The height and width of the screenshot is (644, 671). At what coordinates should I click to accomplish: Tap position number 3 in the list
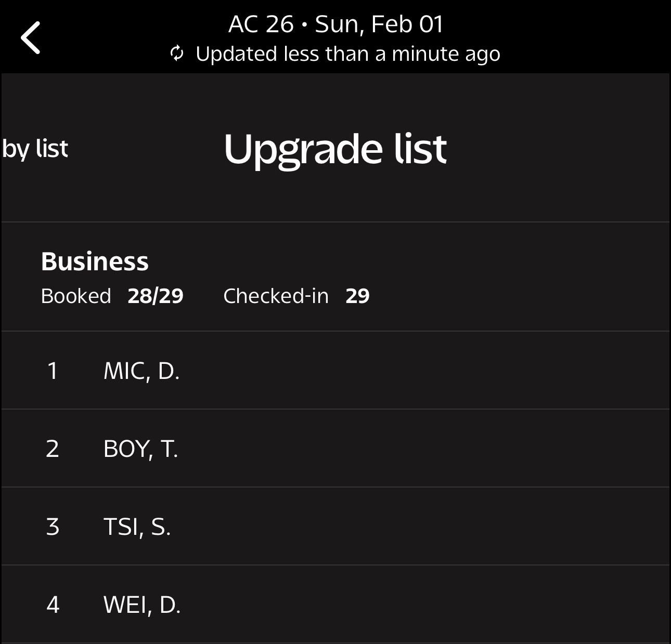[53, 527]
